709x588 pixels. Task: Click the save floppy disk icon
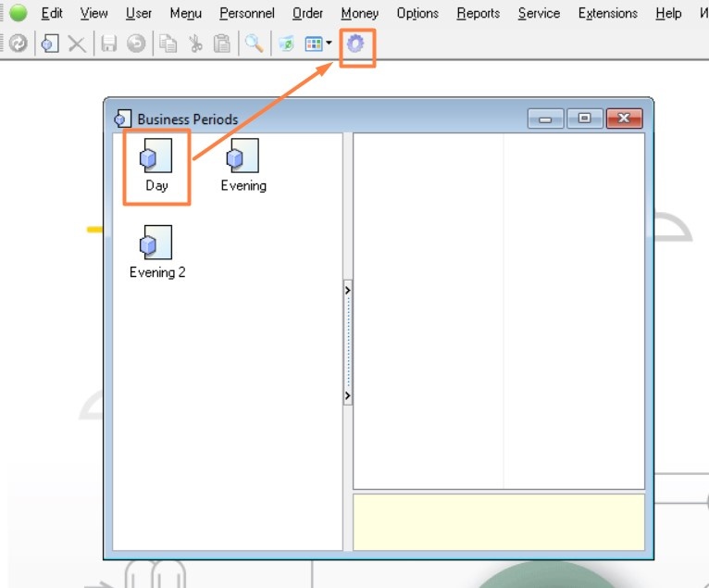tap(109, 44)
